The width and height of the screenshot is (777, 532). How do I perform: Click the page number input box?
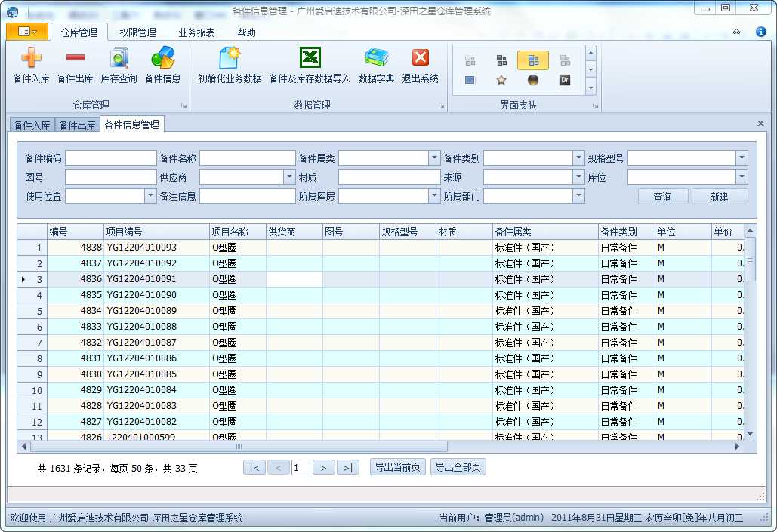click(301, 468)
